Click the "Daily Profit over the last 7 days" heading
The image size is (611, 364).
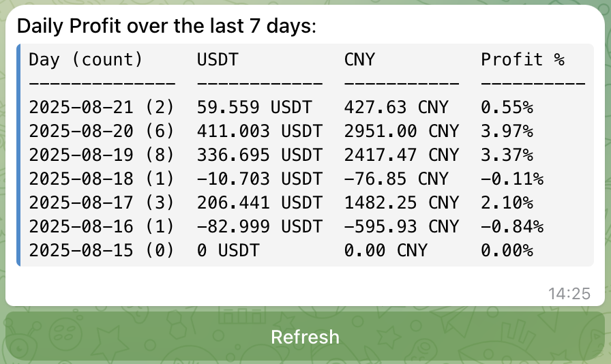166,26
